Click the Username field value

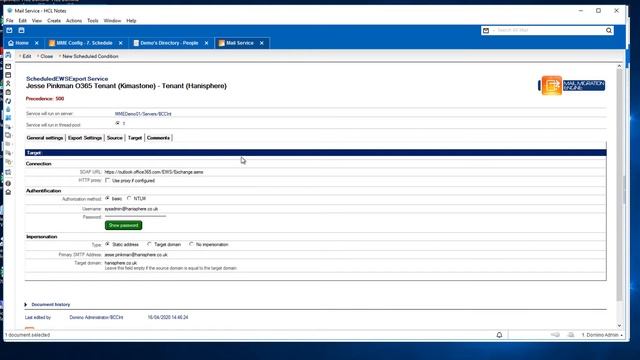coord(131,209)
